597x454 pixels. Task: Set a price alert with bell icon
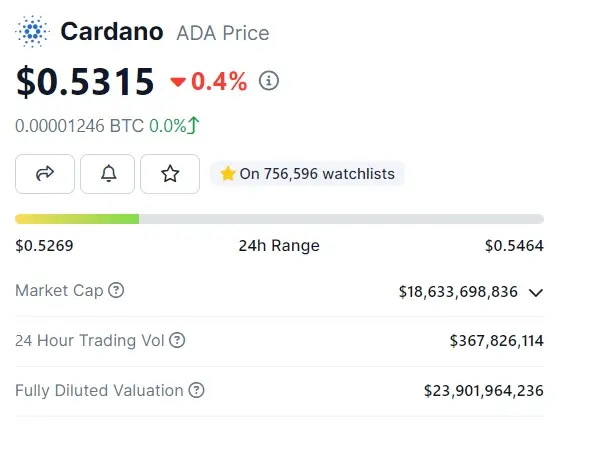107,174
